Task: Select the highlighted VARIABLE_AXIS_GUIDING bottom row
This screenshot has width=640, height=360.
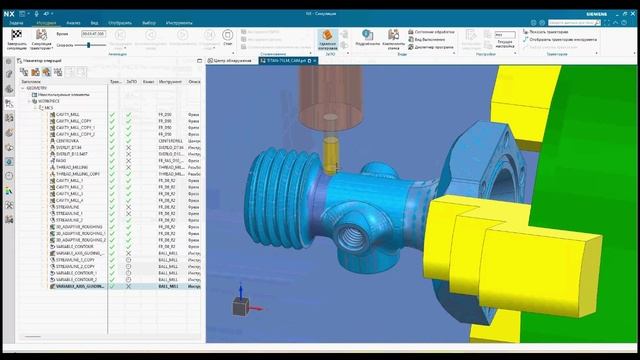Action: pyautogui.click(x=109, y=286)
